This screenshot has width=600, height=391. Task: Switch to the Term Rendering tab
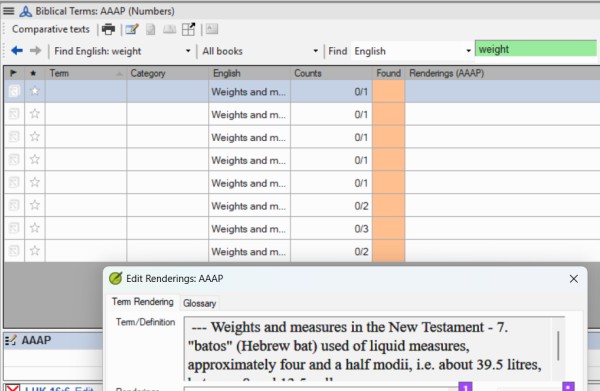tap(142, 302)
